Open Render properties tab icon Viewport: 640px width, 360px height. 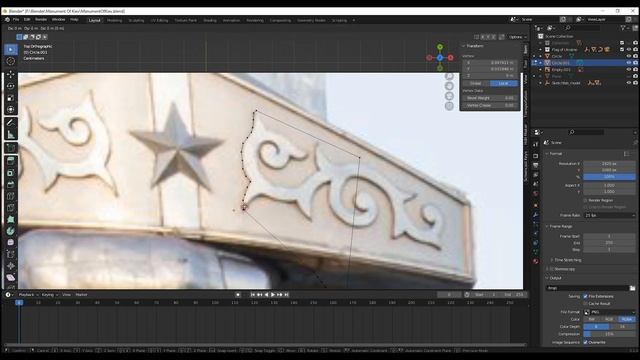536,156
